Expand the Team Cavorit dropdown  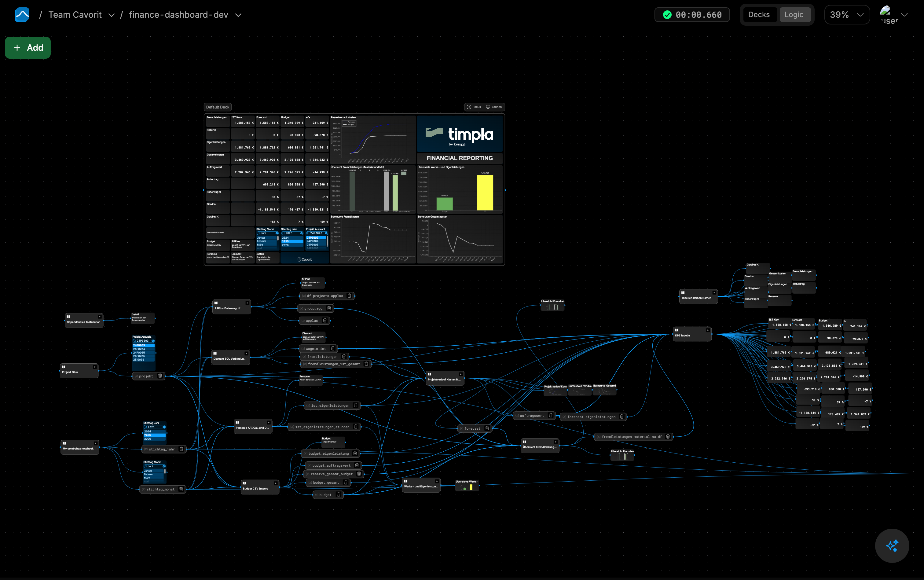(112, 15)
